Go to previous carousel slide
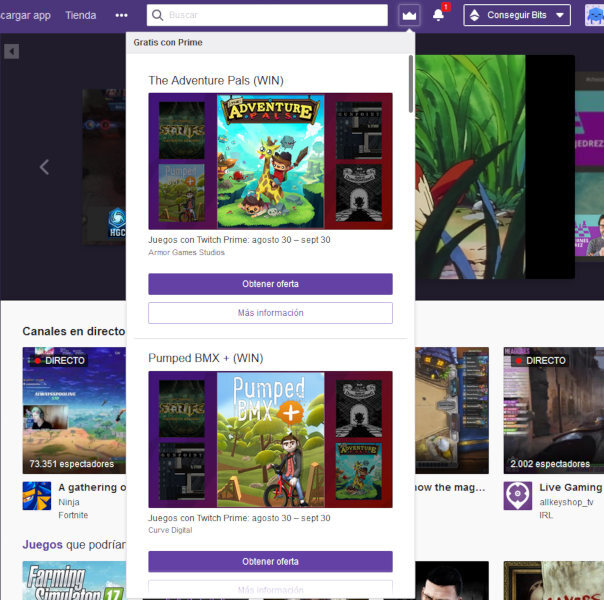Viewport: 604px width, 600px height. (x=44, y=167)
